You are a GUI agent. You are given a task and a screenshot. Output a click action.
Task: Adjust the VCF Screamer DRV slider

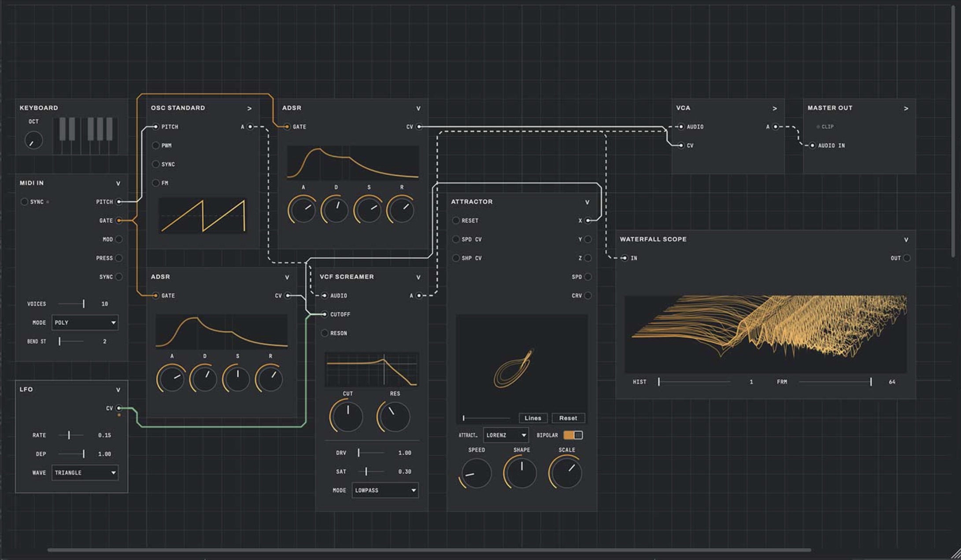(x=371, y=453)
